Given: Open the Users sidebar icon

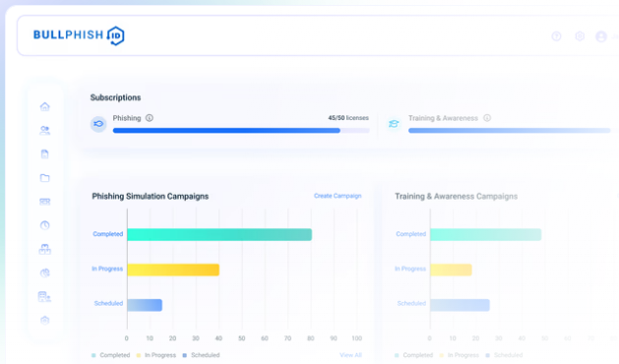Looking at the screenshot, I should [45, 130].
